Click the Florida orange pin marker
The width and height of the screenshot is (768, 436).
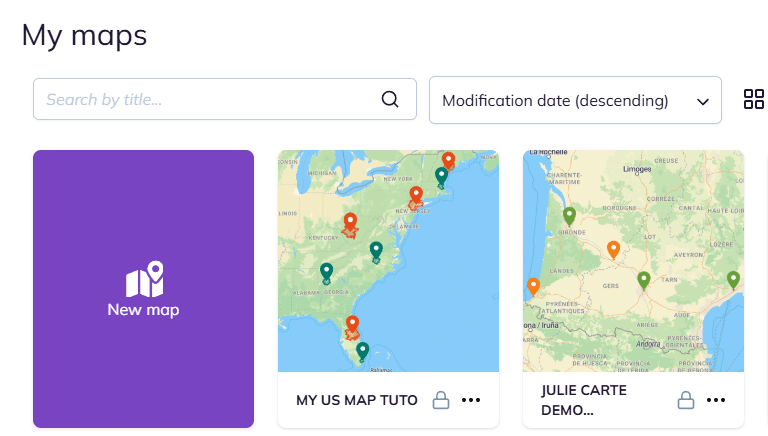click(352, 324)
